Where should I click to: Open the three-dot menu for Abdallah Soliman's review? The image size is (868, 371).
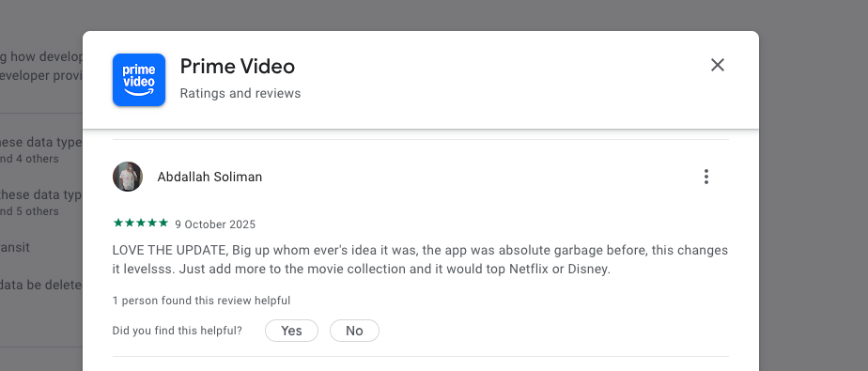coord(705,177)
